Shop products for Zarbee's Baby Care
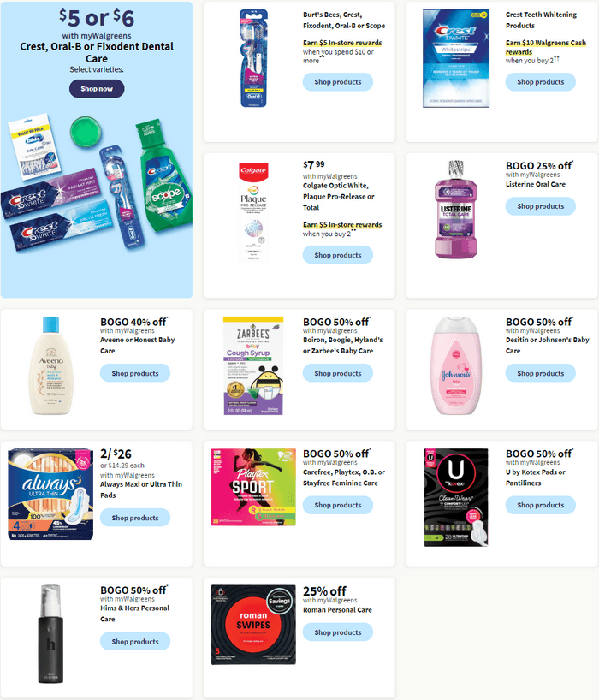Screen dimensions: 599x700 pyautogui.click(x=337, y=373)
